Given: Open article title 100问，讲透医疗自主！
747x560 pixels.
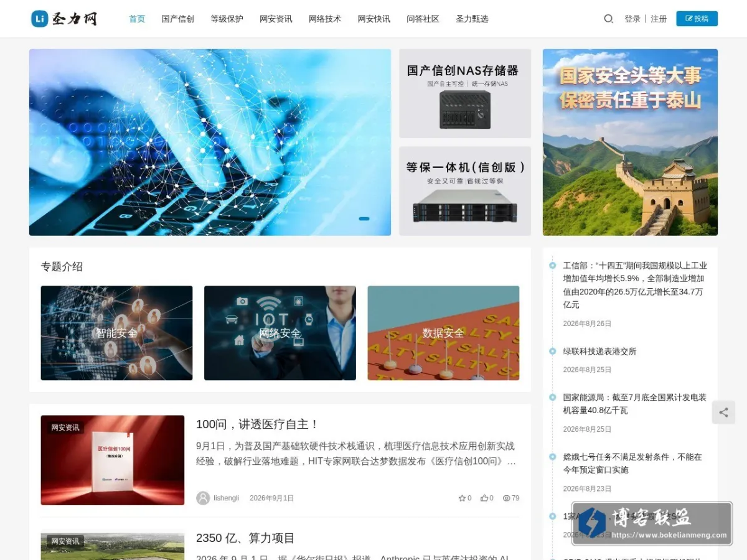Looking at the screenshot, I should point(258,424).
